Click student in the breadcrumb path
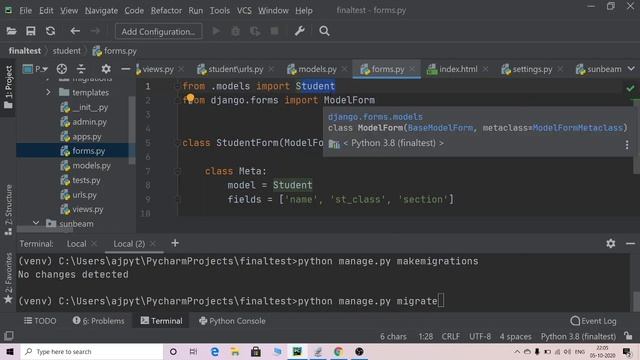 pyautogui.click(x=67, y=51)
